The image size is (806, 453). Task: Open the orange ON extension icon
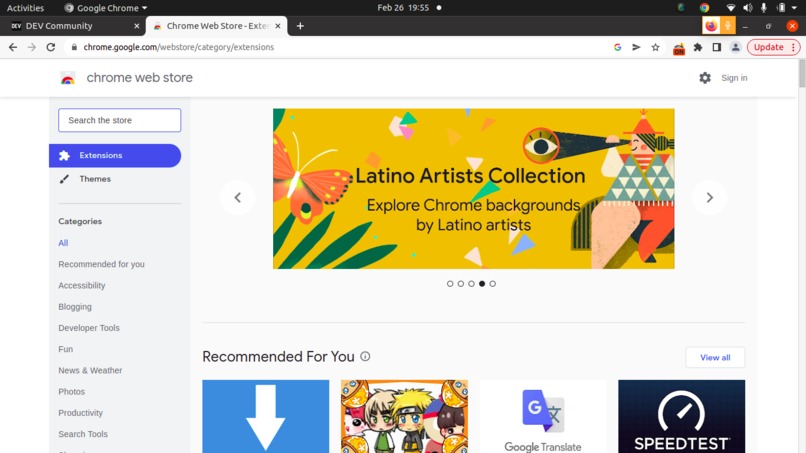point(679,48)
